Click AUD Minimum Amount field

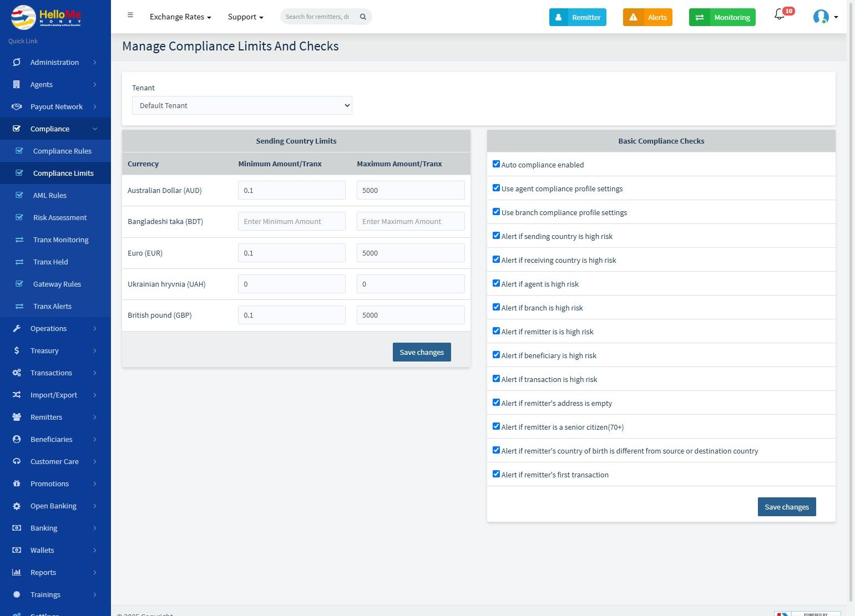point(292,190)
